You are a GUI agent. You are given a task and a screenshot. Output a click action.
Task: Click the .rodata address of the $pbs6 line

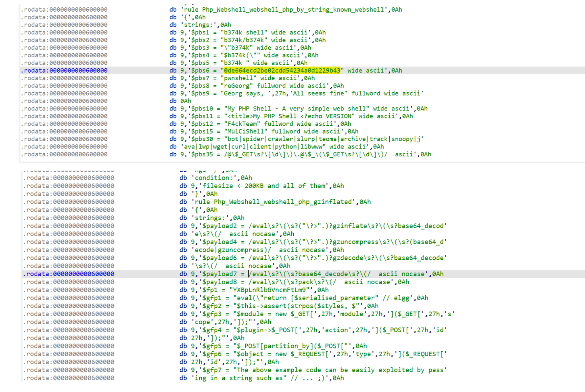coord(65,71)
